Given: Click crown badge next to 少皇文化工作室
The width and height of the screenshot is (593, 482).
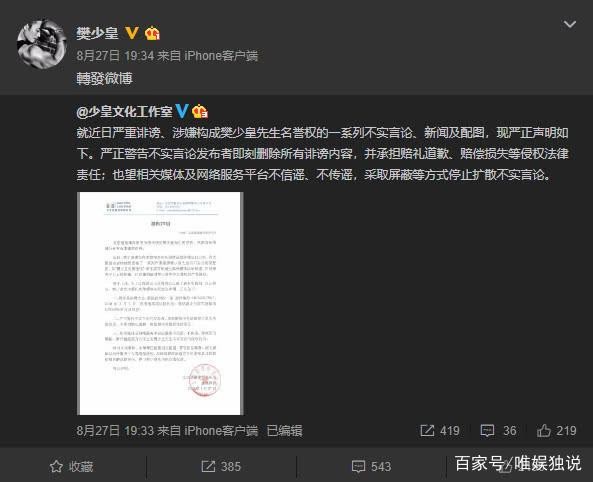Looking at the screenshot, I should pyautogui.click(x=200, y=112).
